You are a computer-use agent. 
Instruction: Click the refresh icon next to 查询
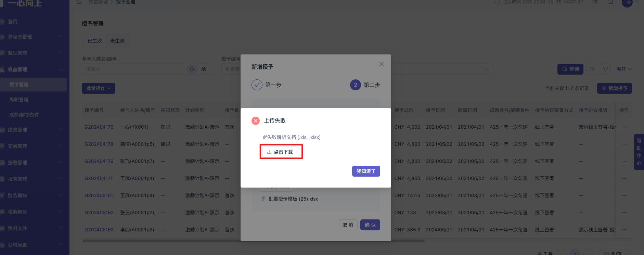tap(592, 69)
